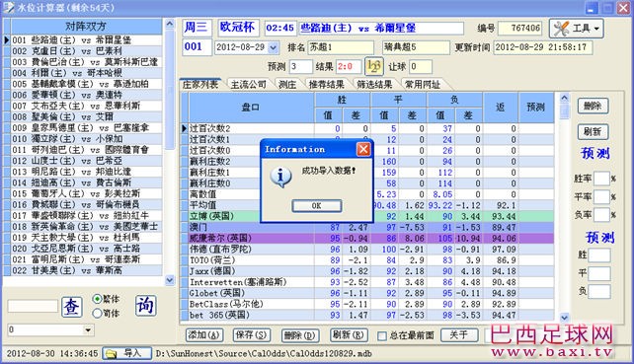Click the 胜率 percentage input box

(x=601, y=179)
